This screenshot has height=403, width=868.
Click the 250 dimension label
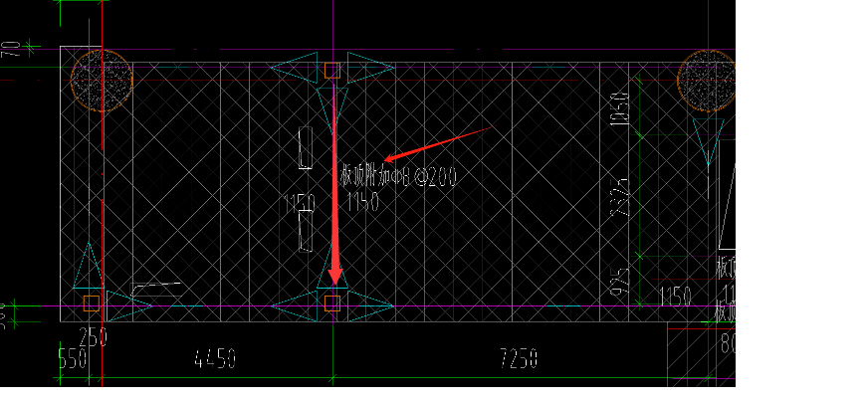point(93,337)
